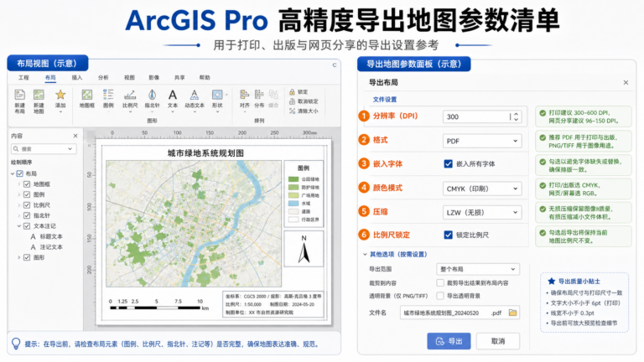The height and width of the screenshot is (362, 644).
Task: Switch to the 分析 ribbon tab
Action: tap(103, 78)
